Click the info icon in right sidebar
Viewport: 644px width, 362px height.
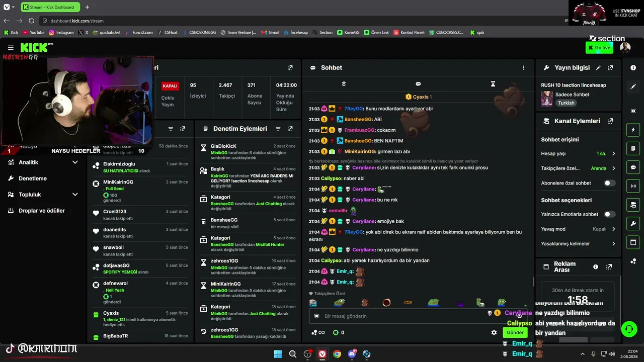(633, 68)
